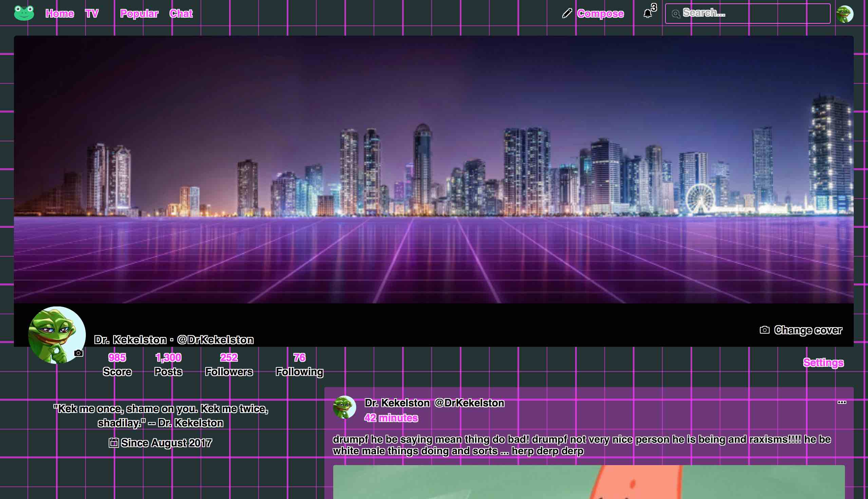Click the Compose pencil icon
Viewport: 868px width, 499px height.
click(567, 13)
